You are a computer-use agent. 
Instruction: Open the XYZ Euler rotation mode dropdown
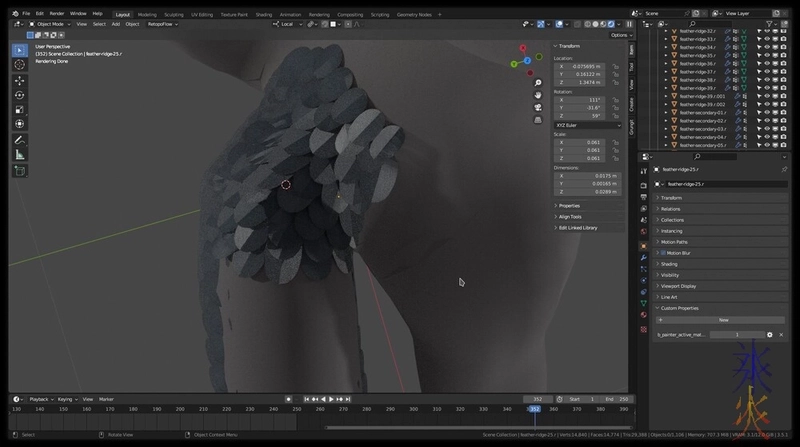click(x=589, y=125)
